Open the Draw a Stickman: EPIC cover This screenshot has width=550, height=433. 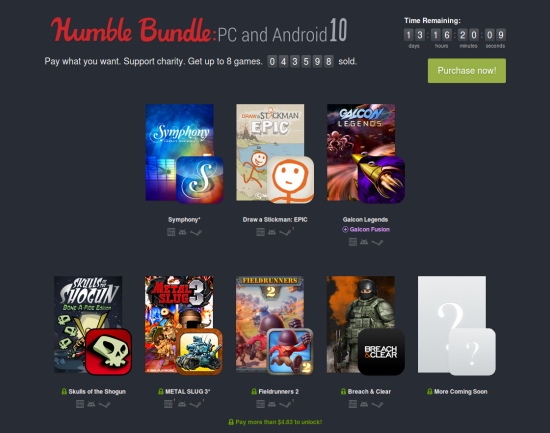click(270, 152)
